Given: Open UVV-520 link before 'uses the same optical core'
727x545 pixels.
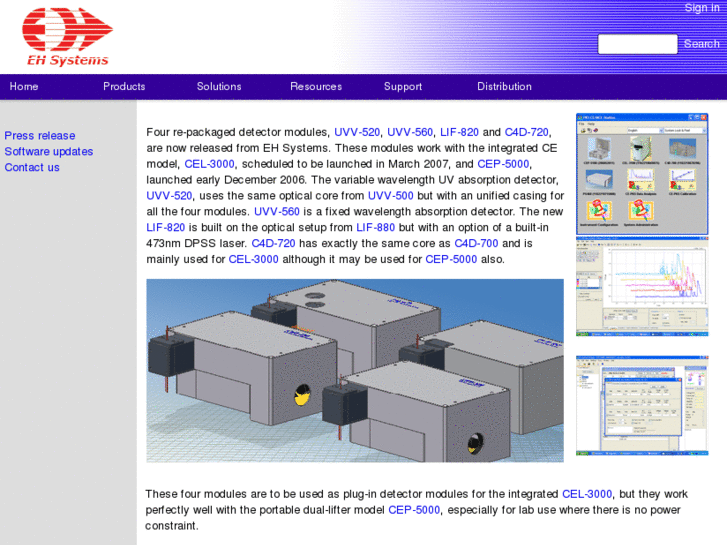Looking at the screenshot, I should pos(169,195).
